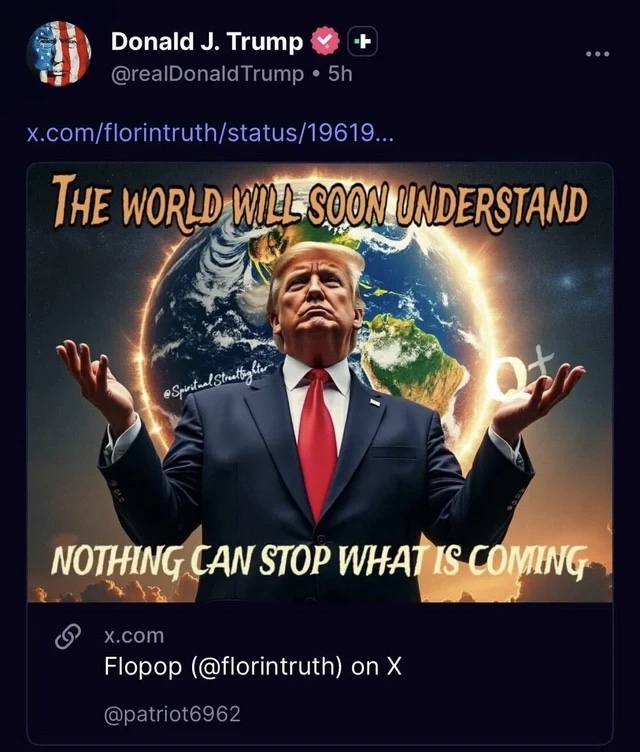Select the @realDonaldTrump handle
The image size is (640, 752).
point(207,74)
